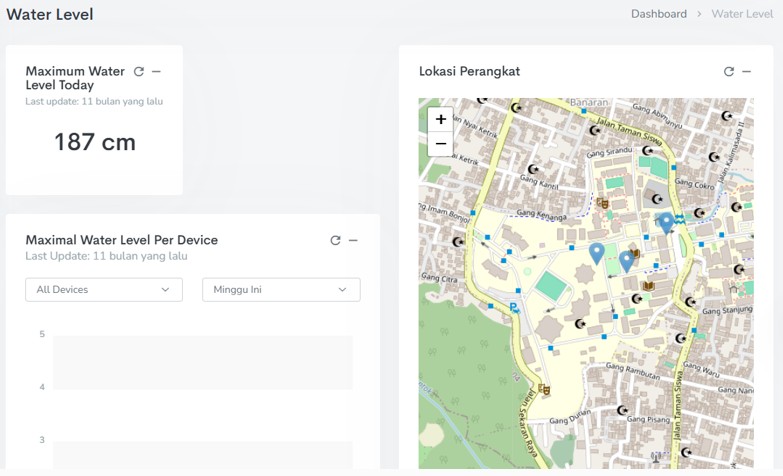Select the uppermost blue device marker on map
783x476 pixels.
coord(666,222)
